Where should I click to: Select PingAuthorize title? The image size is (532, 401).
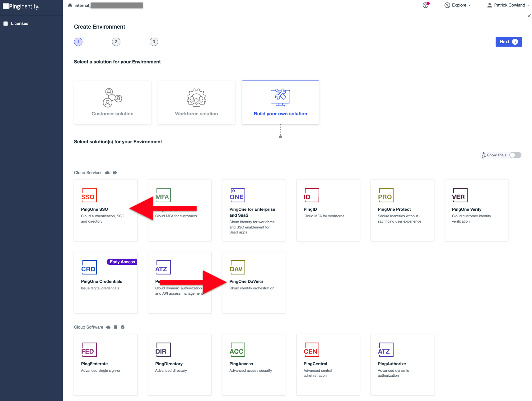[x=392, y=364]
